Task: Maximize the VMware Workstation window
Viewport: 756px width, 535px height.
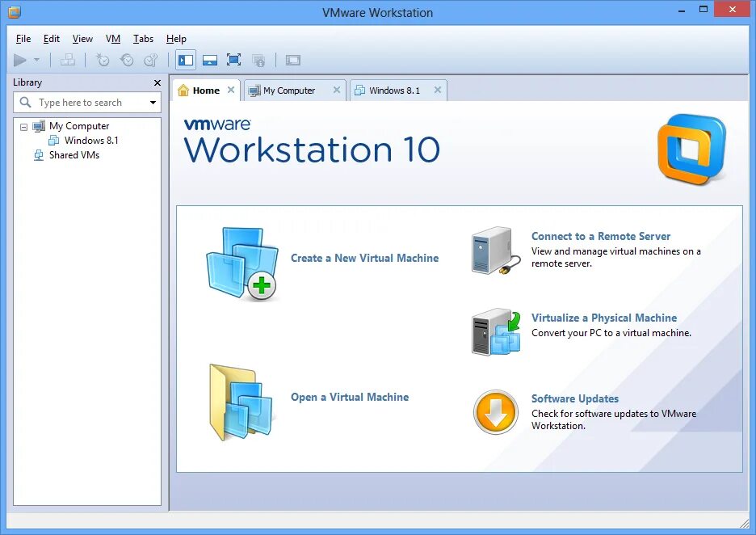Action: [703, 10]
